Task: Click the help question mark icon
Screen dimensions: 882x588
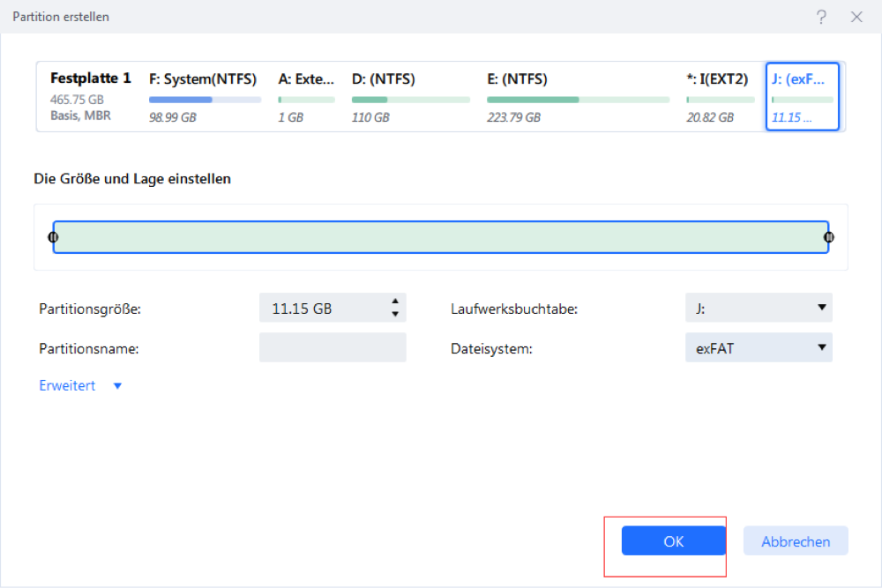Action: pyautogui.click(x=821, y=17)
